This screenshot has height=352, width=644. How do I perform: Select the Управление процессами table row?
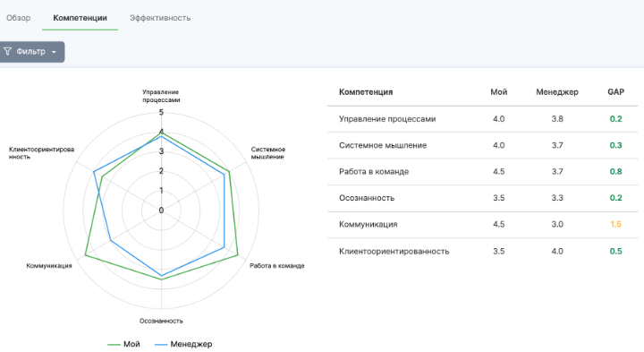click(x=483, y=119)
